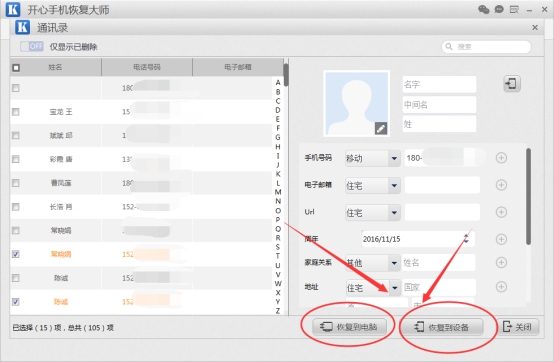The height and width of the screenshot is (362, 554).
Task: Toggle the 仅显示已删除 OFF switch
Action: click(x=32, y=46)
